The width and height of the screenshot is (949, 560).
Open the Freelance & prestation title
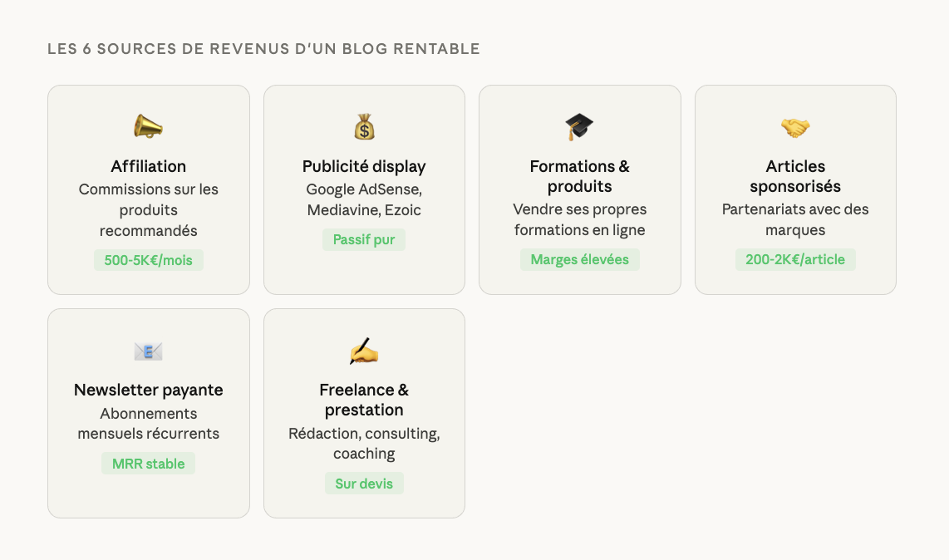tap(364, 400)
